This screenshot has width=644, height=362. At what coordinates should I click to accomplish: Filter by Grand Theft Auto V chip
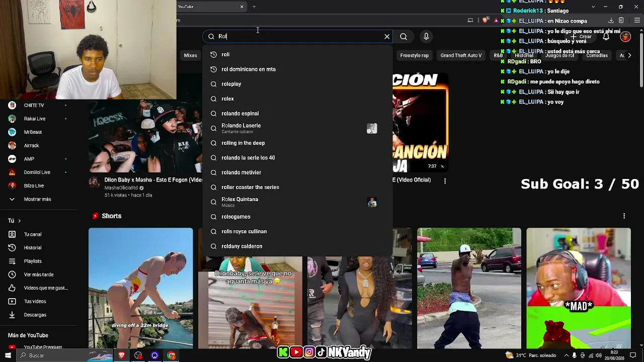461,55
